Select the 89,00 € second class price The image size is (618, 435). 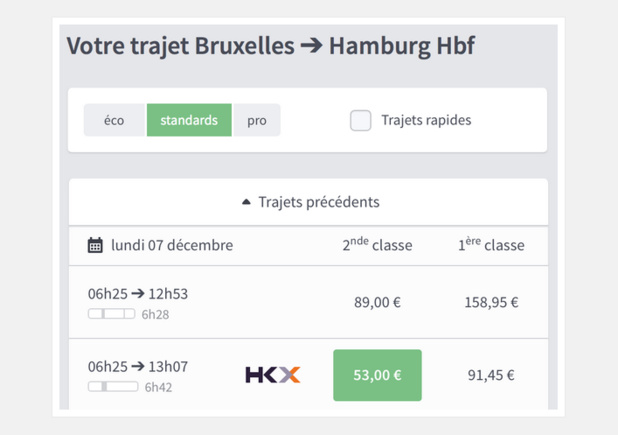click(x=377, y=302)
